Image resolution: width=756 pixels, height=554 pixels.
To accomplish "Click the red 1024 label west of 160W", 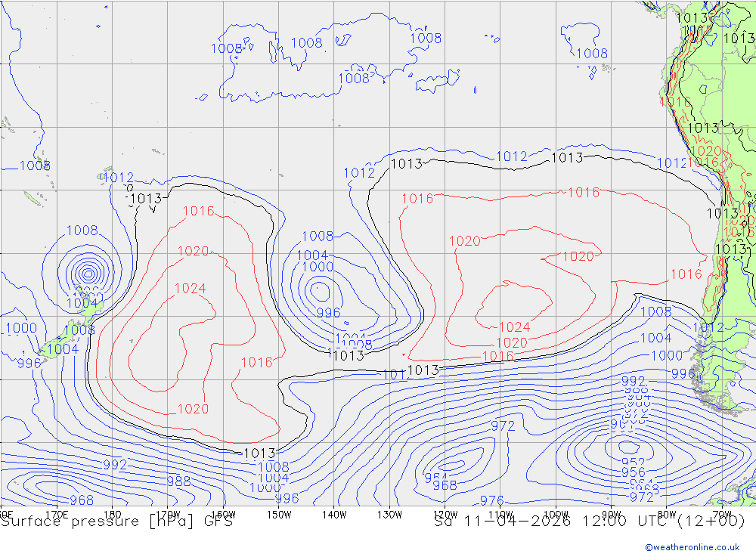I will 190,288.
